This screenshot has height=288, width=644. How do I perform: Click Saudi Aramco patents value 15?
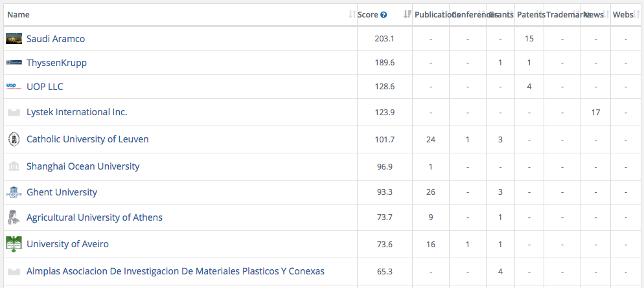(529, 39)
